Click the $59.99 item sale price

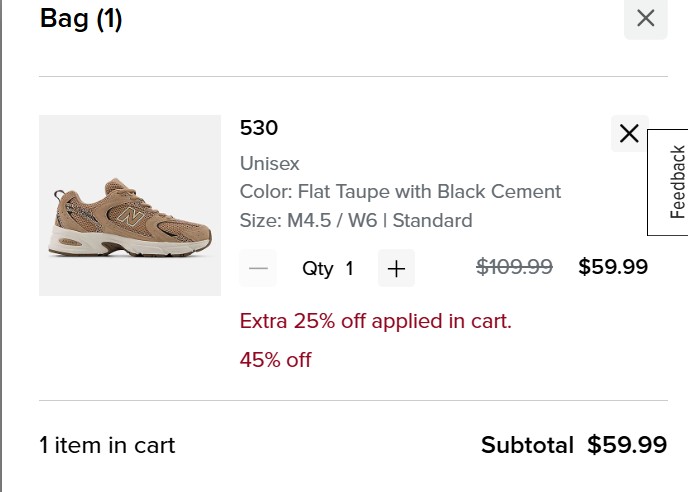click(613, 267)
